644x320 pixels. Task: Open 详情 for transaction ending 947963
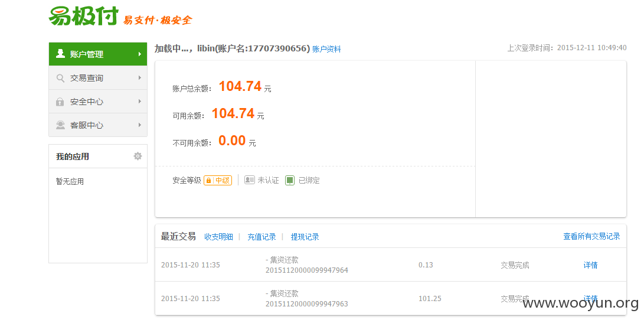click(591, 298)
